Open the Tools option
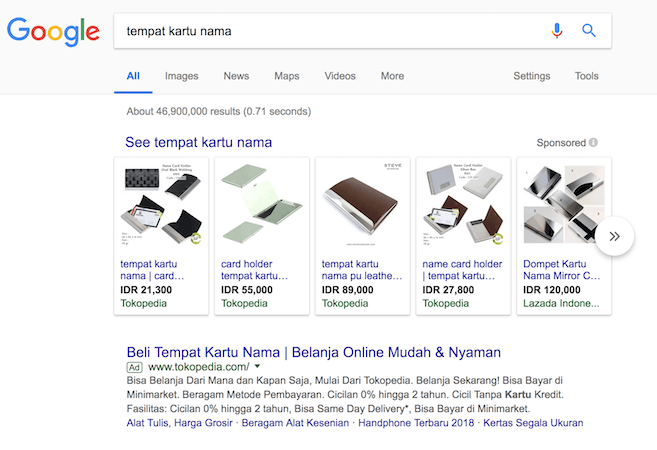This screenshot has width=657, height=450. (587, 76)
